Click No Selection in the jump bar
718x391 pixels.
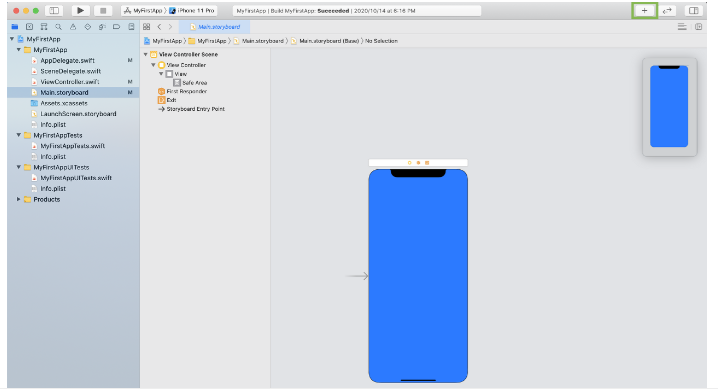(381, 41)
